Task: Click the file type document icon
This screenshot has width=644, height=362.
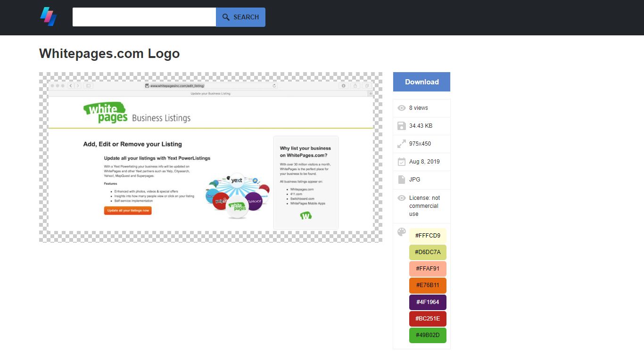Action: pos(402,180)
